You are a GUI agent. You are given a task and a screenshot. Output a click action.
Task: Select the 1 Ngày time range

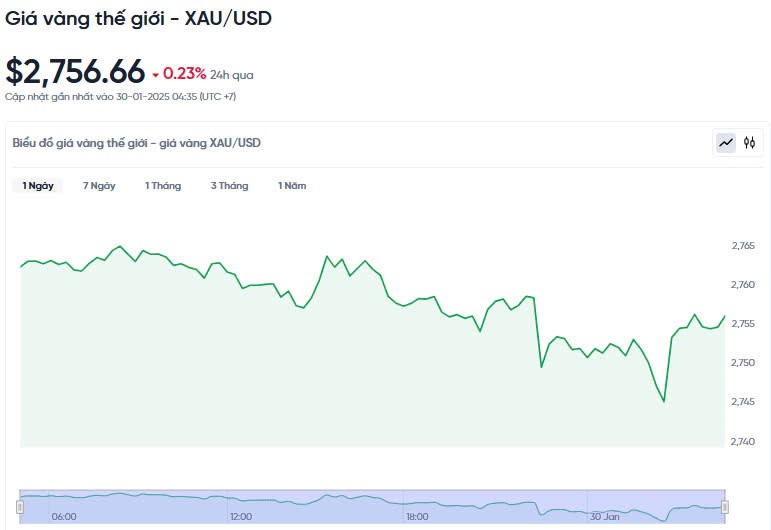[x=38, y=186]
